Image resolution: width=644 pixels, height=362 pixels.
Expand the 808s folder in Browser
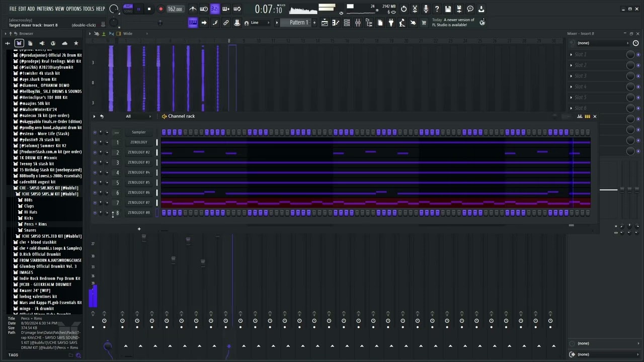click(28, 200)
